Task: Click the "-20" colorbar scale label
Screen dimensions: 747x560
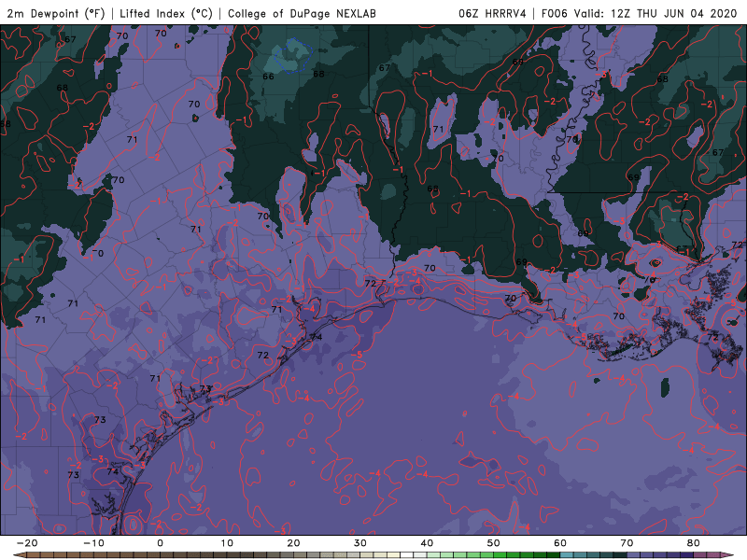Action: (27, 543)
